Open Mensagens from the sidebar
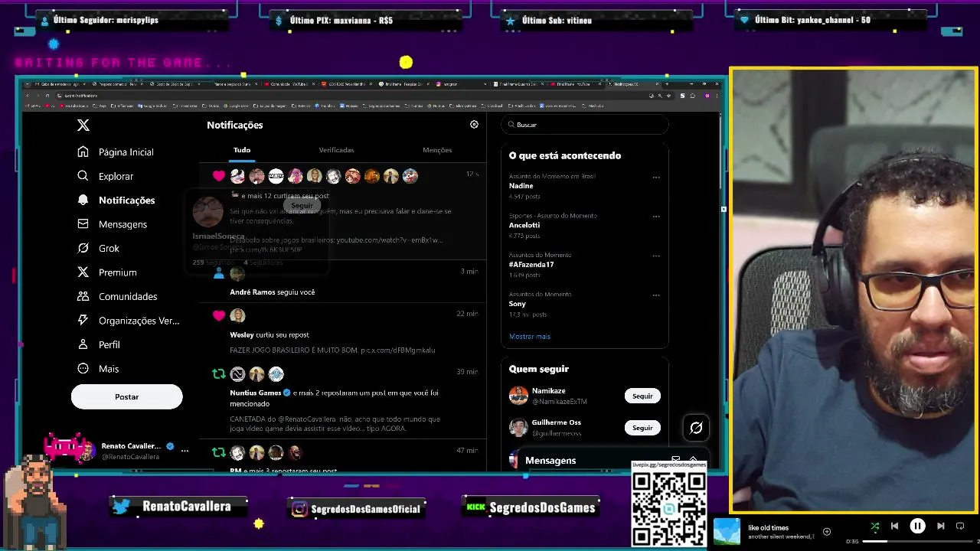This screenshot has width=980, height=551. coord(113,224)
